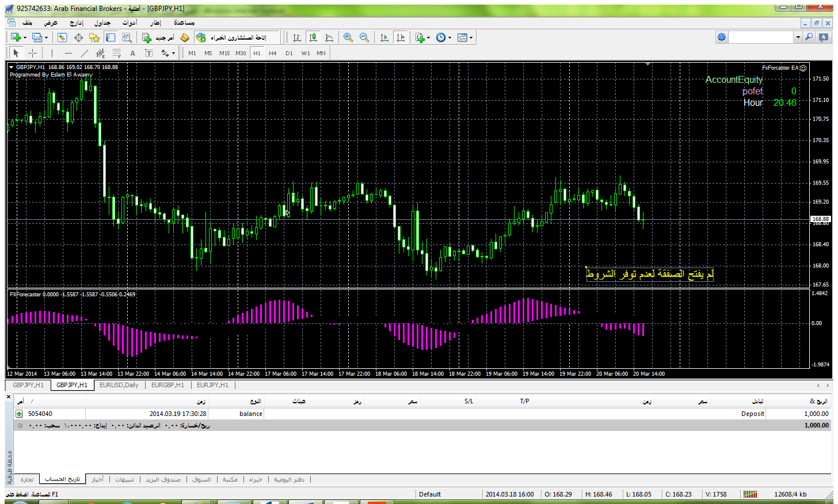Open the Market Watch window icon
The image size is (838, 504).
[62, 37]
